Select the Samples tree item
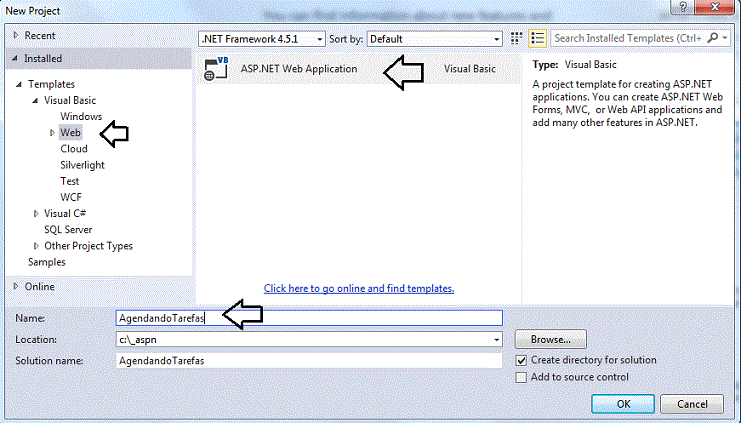This screenshot has height=423, width=741. pyautogui.click(x=47, y=262)
